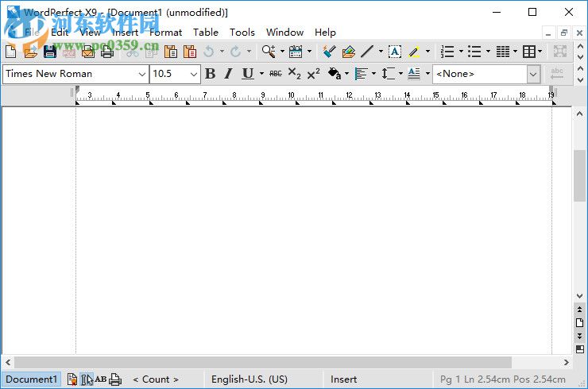Click the font color paint bucket
This screenshot has height=389, width=588.
click(x=334, y=74)
